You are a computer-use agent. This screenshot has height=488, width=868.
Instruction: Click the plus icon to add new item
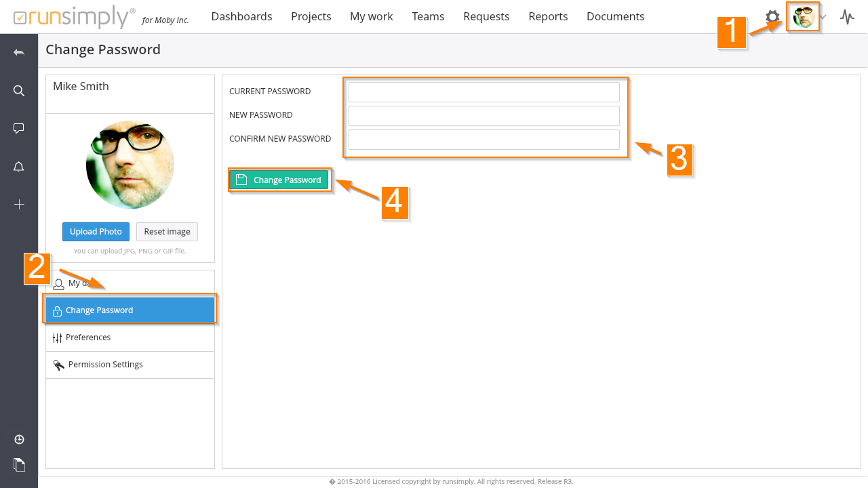tap(19, 205)
